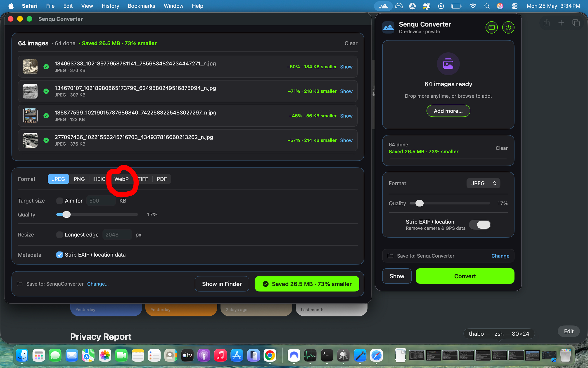Click Safari's tab overview icon
The width and height of the screenshot is (588, 368).
click(x=576, y=23)
